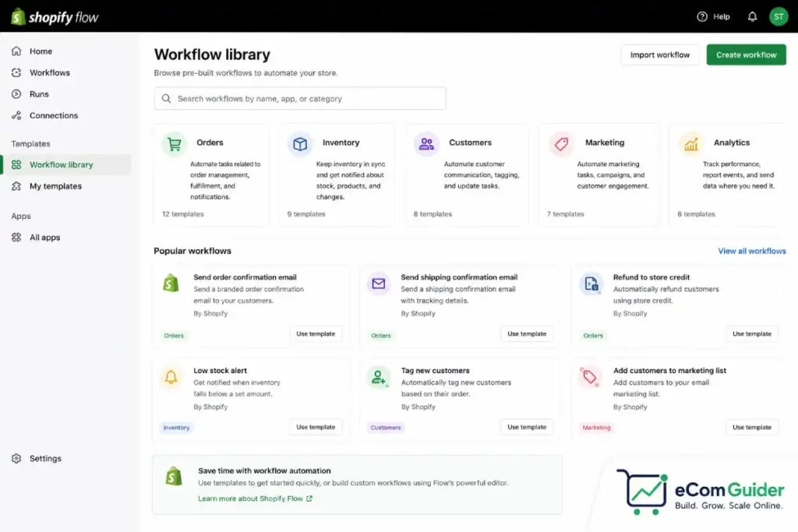The width and height of the screenshot is (798, 532).
Task: Click the Orders tag on Refund to store credit
Action: pyautogui.click(x=593, y=336)
